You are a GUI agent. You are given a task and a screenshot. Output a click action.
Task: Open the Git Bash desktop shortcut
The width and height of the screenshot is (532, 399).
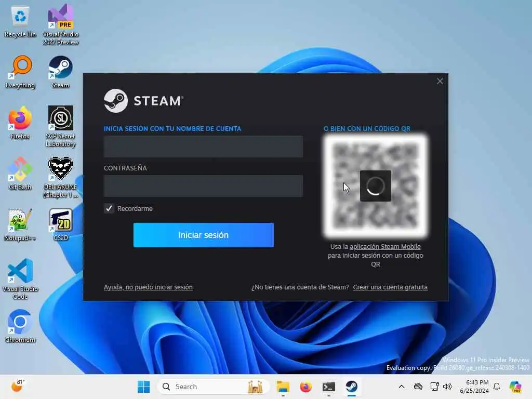pos(20,174)
